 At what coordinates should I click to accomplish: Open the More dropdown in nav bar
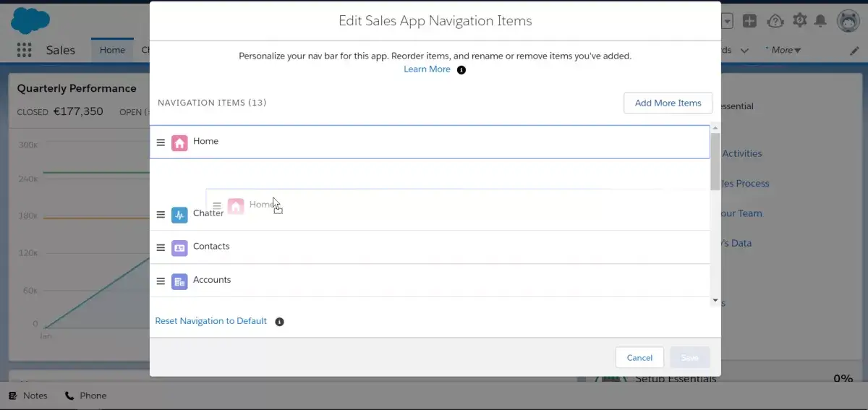[x=785, y=50]
